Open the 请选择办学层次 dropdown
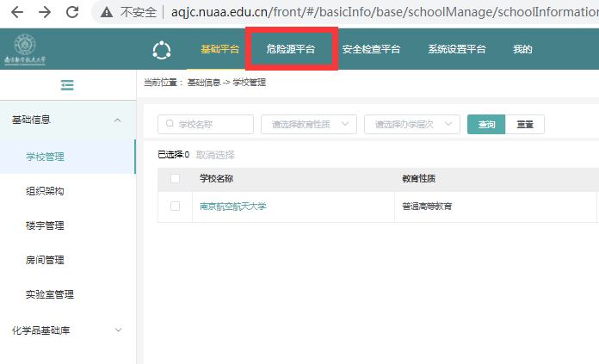 411,125
